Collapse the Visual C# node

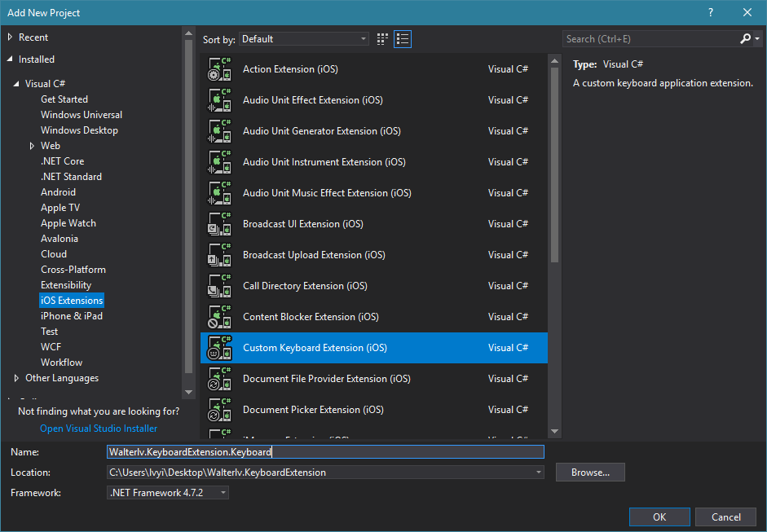click(x=16, y=84)
